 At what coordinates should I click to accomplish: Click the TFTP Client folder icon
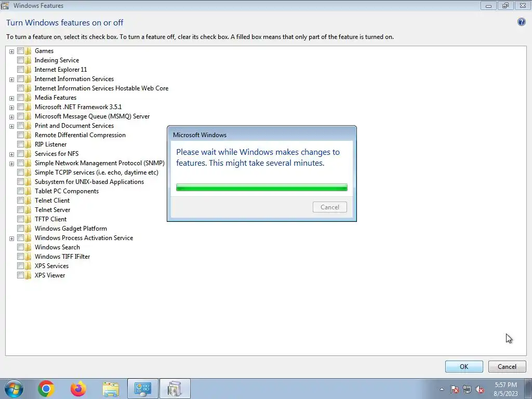[28, 219]
